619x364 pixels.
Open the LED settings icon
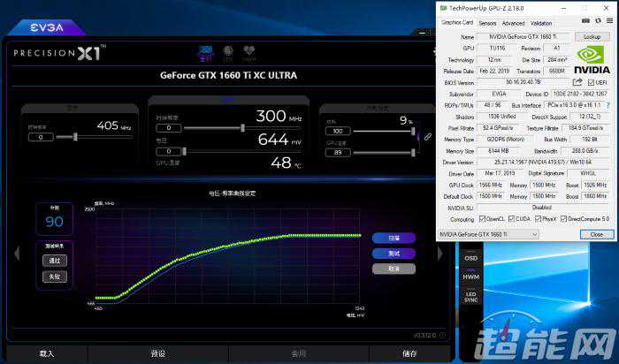pos(227,52)
